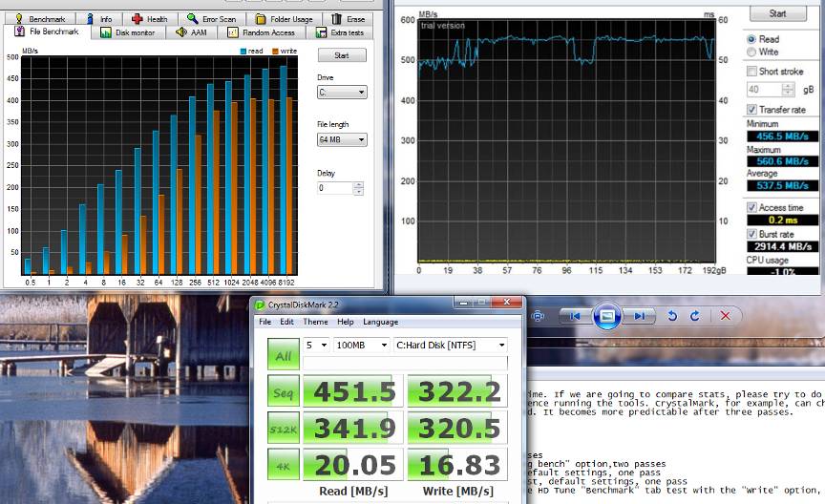Click the 2914.4 MB/s burst rate value
Viewport: 825px width, 504px height.
(782, 246)
